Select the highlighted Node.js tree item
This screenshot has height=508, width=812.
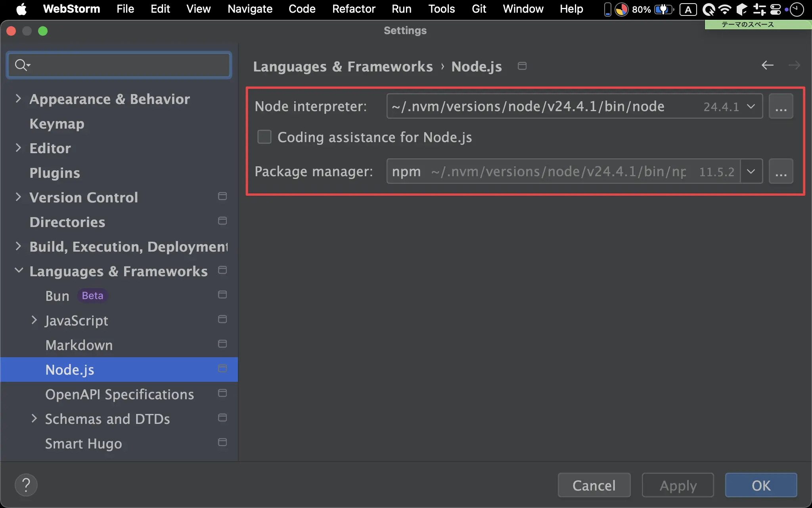pos(119,369)
